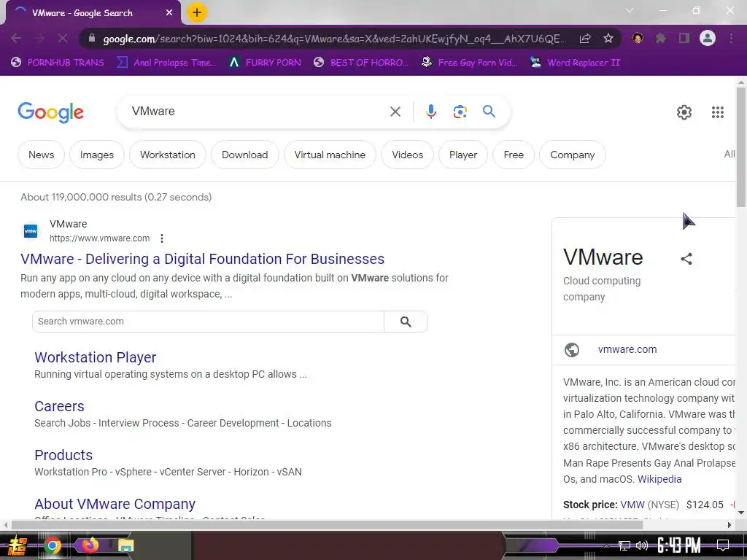Click the horizontal scrollbar's right arrow
This screenshot has width=747, height=560.
(729, 525)
